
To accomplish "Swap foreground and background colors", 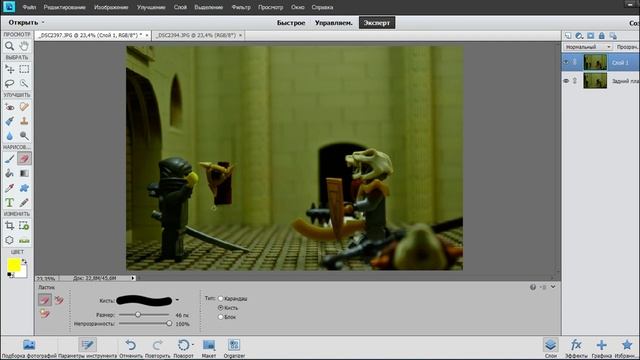I will [24, 261].
